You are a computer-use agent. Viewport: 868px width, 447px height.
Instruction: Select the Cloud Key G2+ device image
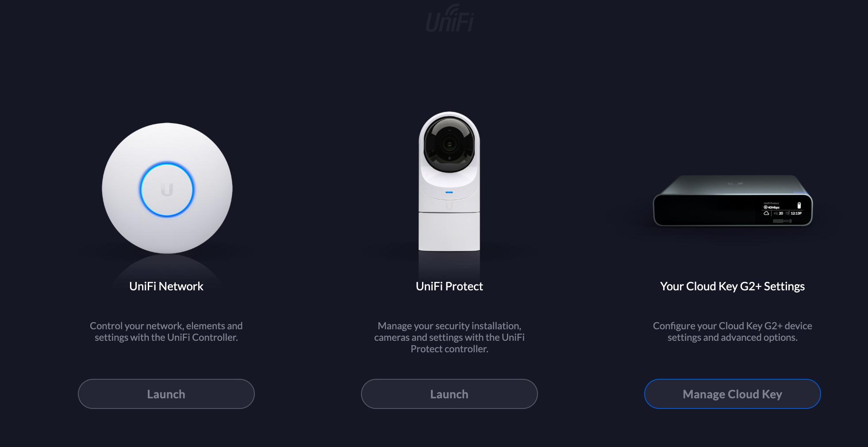(x=733, y=200)
